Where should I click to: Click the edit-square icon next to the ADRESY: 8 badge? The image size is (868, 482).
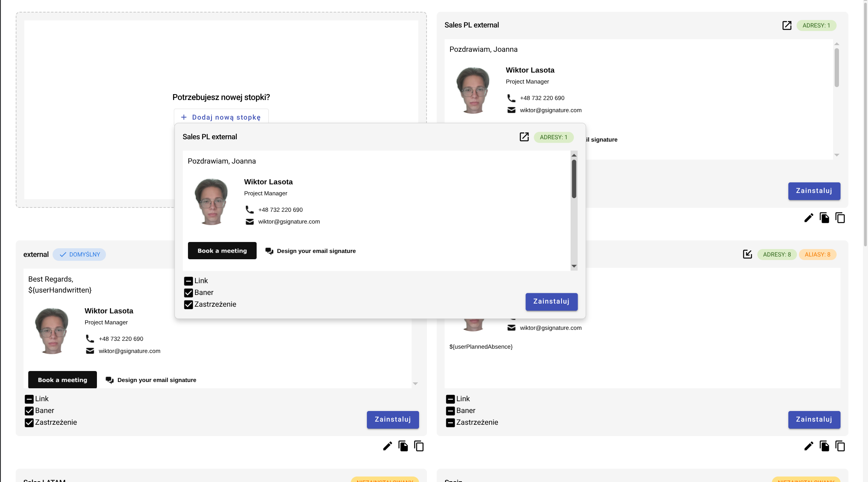pyautogui.click(x=748, y=254)
